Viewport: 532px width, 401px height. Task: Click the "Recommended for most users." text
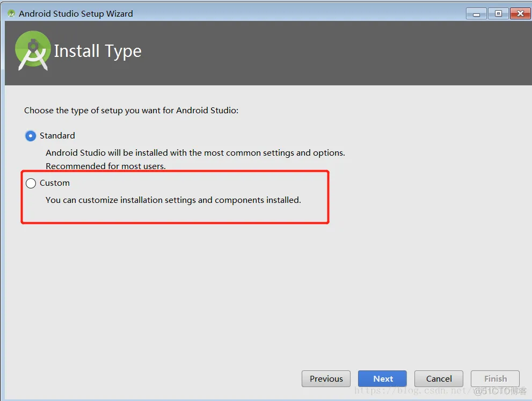pyautogui.click(x=106, y=166)
